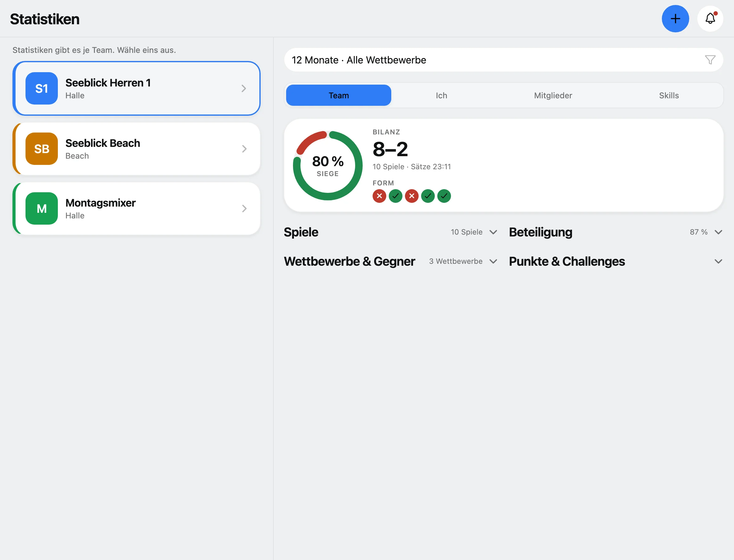
Task: Switch to the Ich tab
Action: (x=441, y=95)
